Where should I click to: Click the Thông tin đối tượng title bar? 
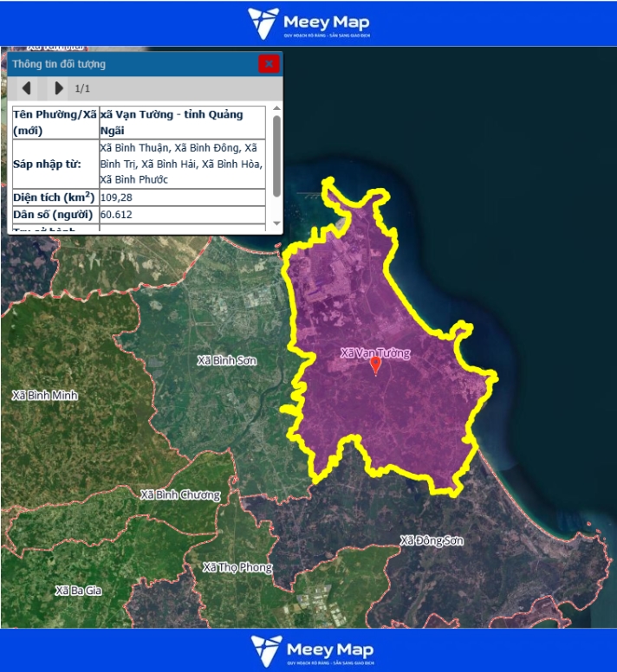click(130, 64)
